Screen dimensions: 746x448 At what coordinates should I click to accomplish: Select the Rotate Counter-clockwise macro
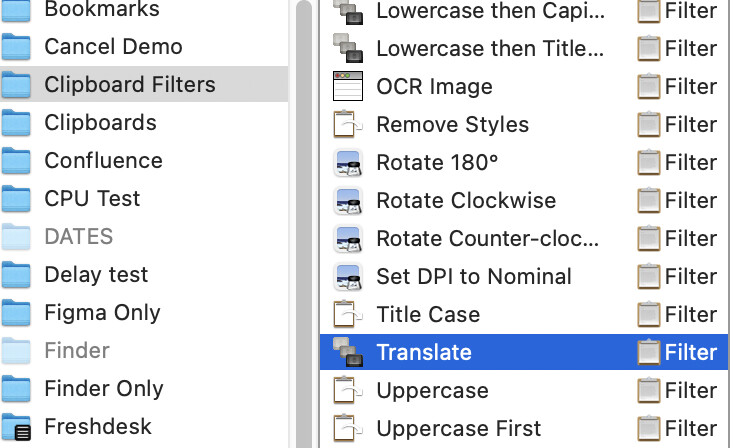(x=524, y=238)
